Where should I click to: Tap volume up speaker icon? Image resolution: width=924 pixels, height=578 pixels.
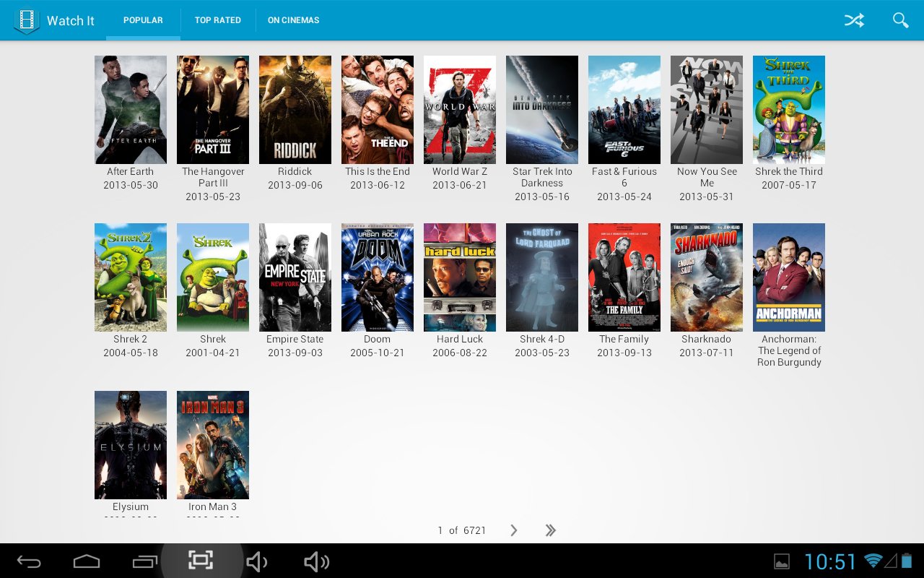[x=316, y=561]
